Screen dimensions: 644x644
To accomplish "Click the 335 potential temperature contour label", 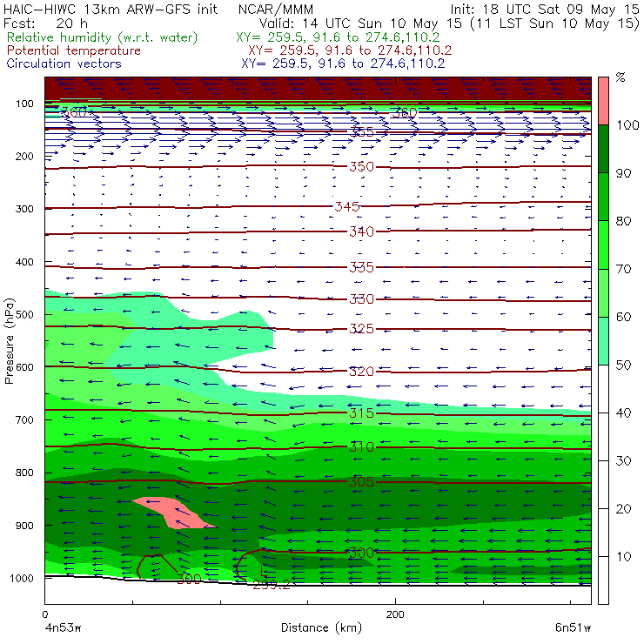I will coord(361,267).
